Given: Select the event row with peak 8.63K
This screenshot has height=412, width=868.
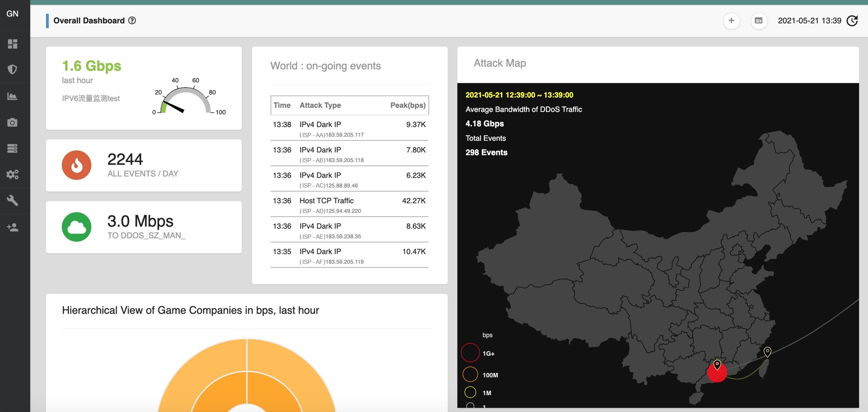Looking at the screenshot, I should click(349, 230).
